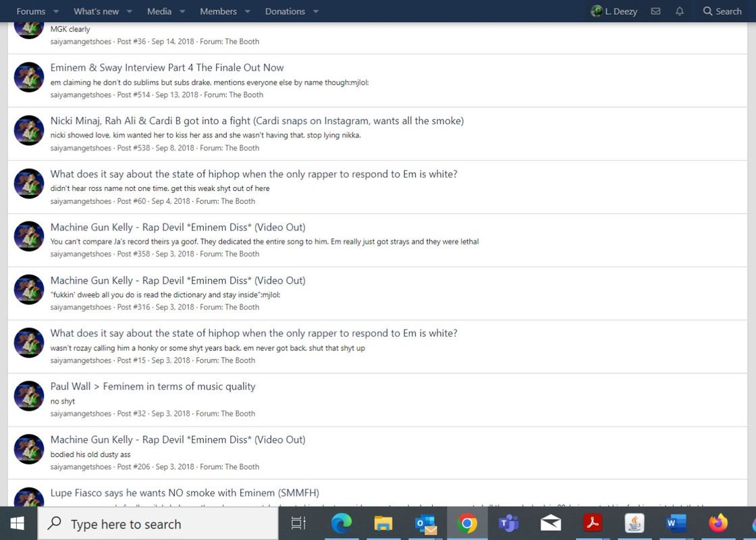Open Outlook from the taskbar
The image size is (756, 540).
[x=425, y=524]
